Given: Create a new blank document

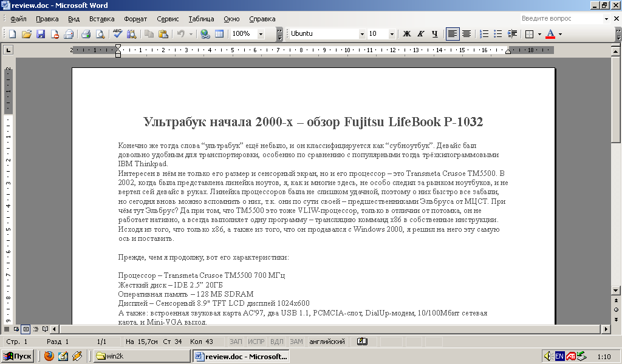Looking at the screenshot, I should click(x=12, y=33).
